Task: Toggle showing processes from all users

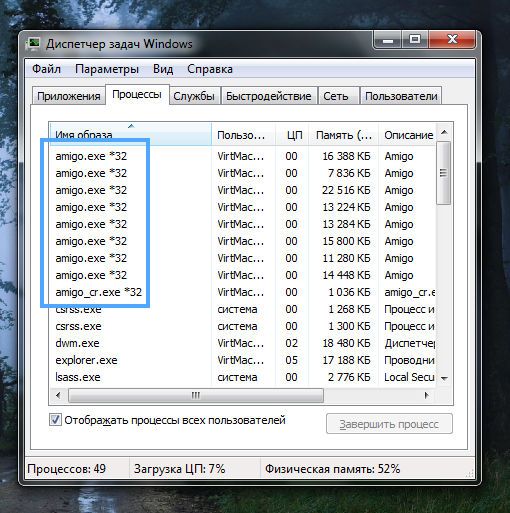Action: point(55,420)
